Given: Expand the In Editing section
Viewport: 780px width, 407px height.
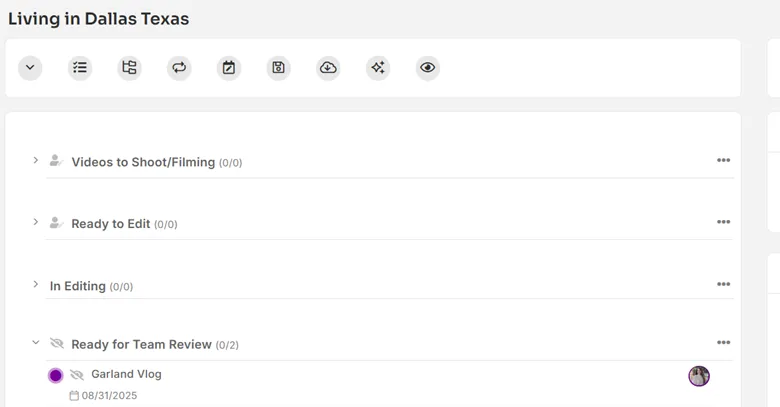Looking at the screenshot, I should click(x=35, y=284).
